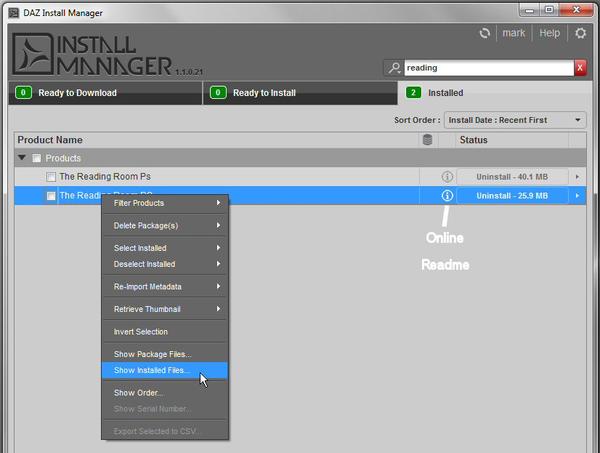Open Select Installed submenu
The height and width of the screenshot is (453, 600).
pos(165,248)
